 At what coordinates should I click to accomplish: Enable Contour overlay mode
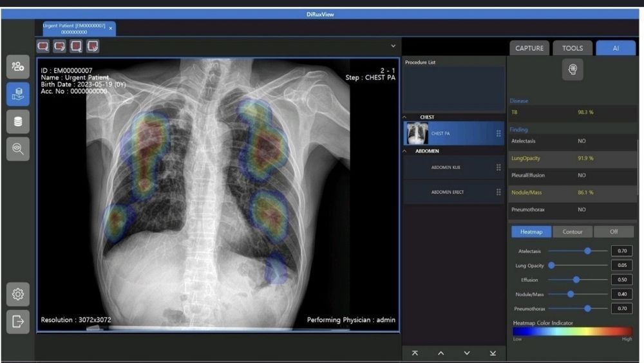[573, 232]
